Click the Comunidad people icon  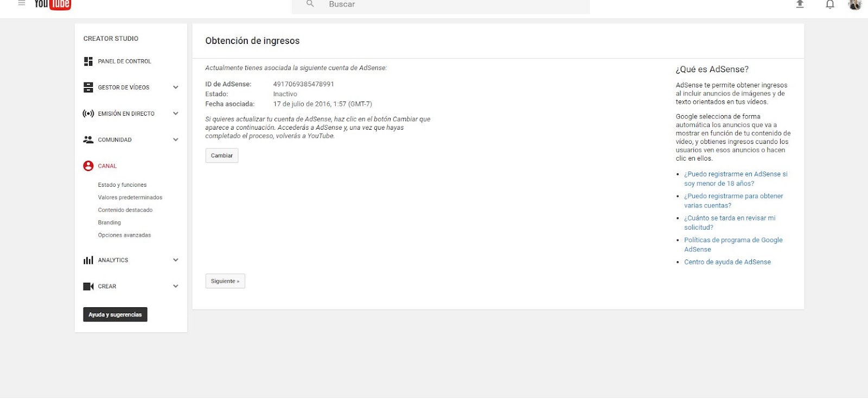click(x=88, y=140)
